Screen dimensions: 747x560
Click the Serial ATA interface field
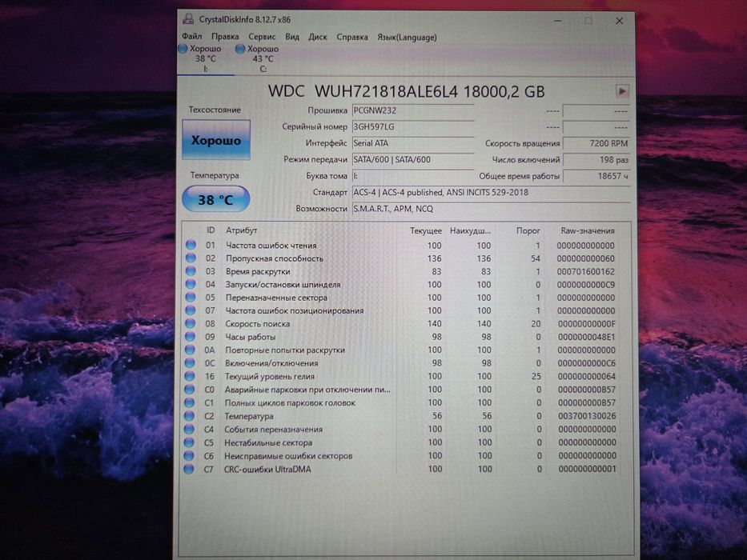click(413, 143)
